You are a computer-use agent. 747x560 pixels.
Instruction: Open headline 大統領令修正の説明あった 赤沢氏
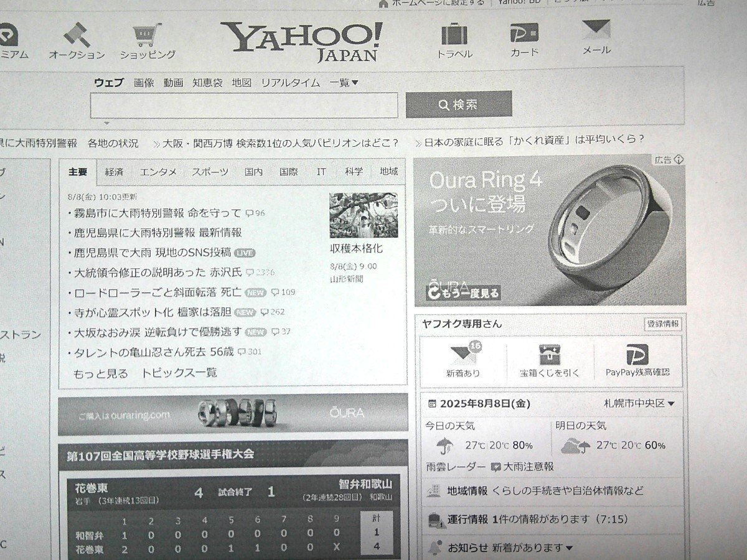click(157, 272)
